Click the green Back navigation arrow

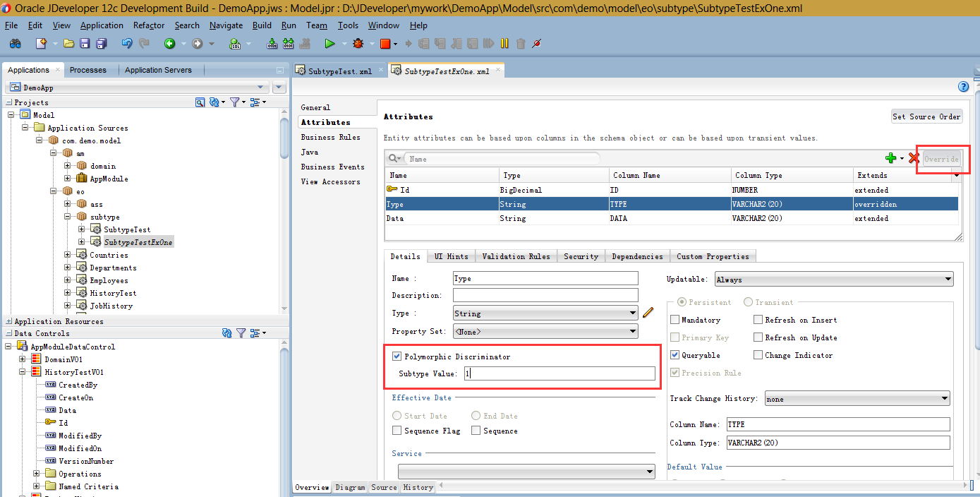[x=169, y=44]
